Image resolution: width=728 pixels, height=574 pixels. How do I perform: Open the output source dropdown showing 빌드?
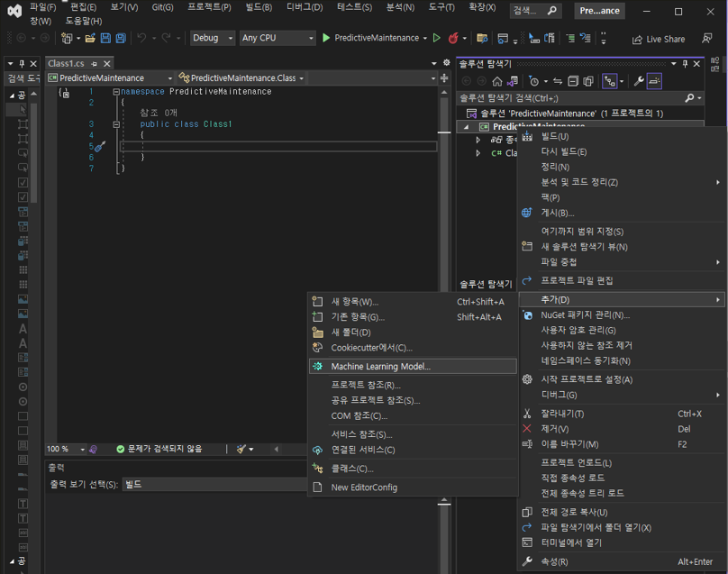216,485
